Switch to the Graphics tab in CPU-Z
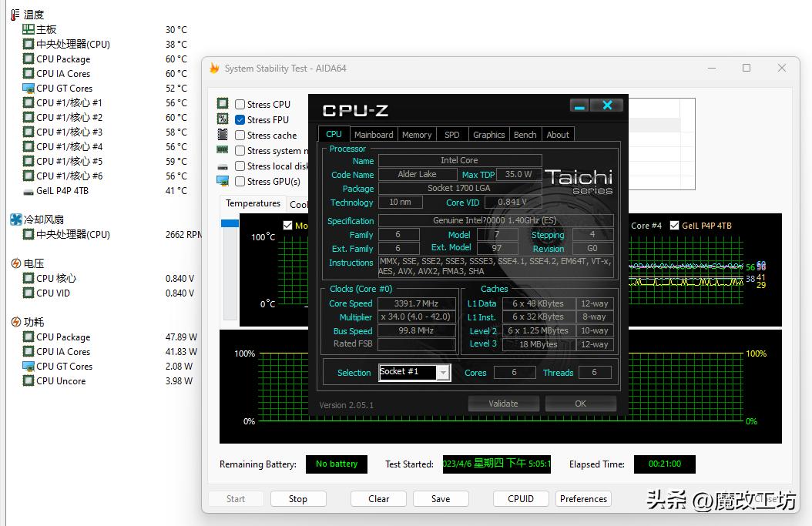 click(489, 135)
